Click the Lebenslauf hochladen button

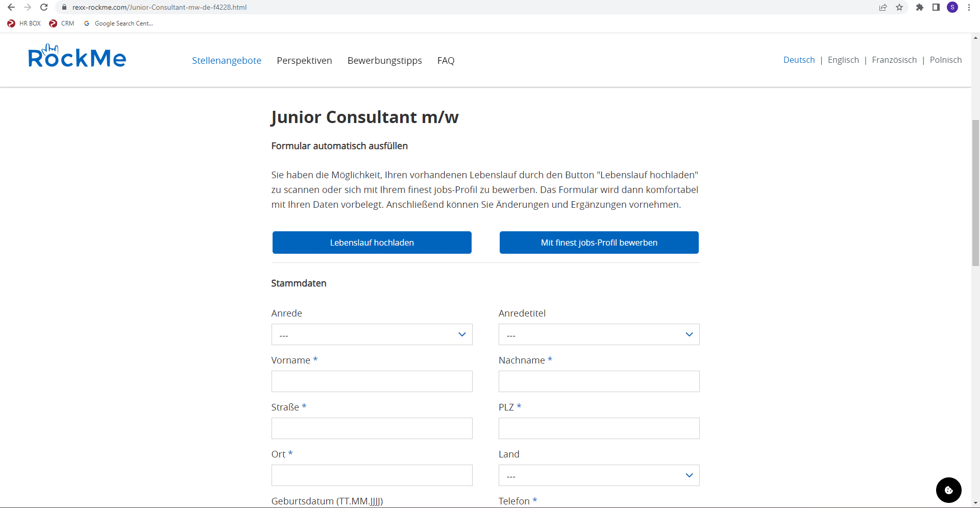[x=372, y=243]
